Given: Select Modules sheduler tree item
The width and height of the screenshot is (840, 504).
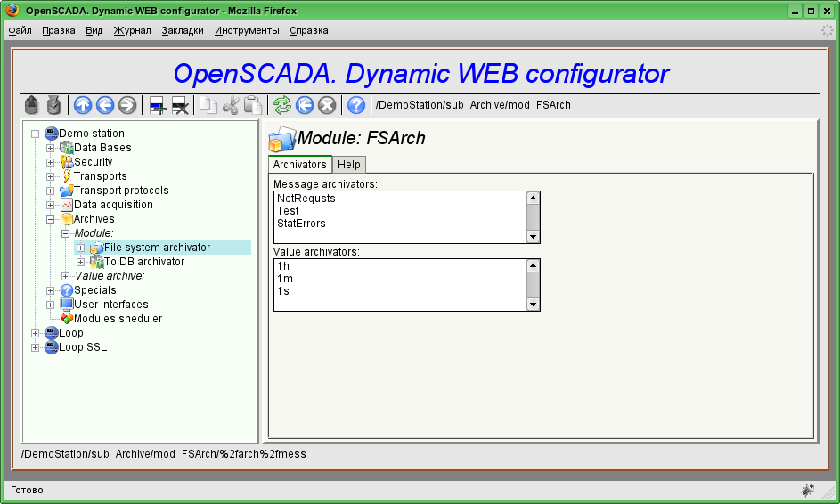Looking at the screenshot, I should 118,319.
